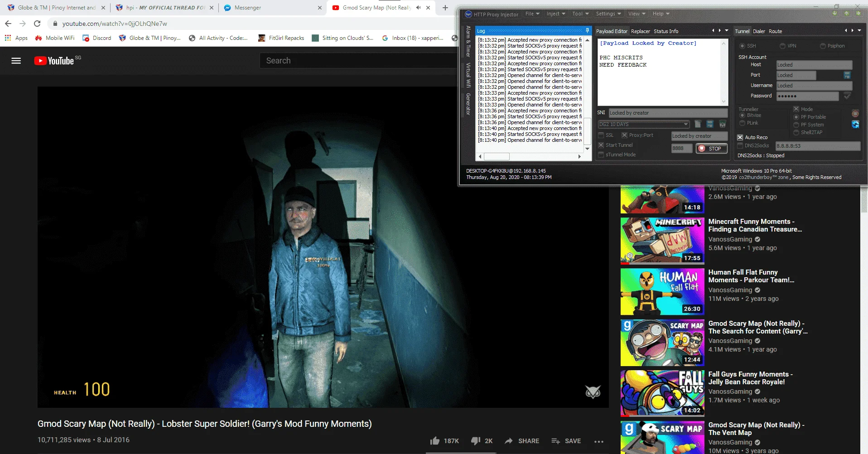
Task: Toggle the Proxy:Port checkbox
Action: tap(624, 135)
